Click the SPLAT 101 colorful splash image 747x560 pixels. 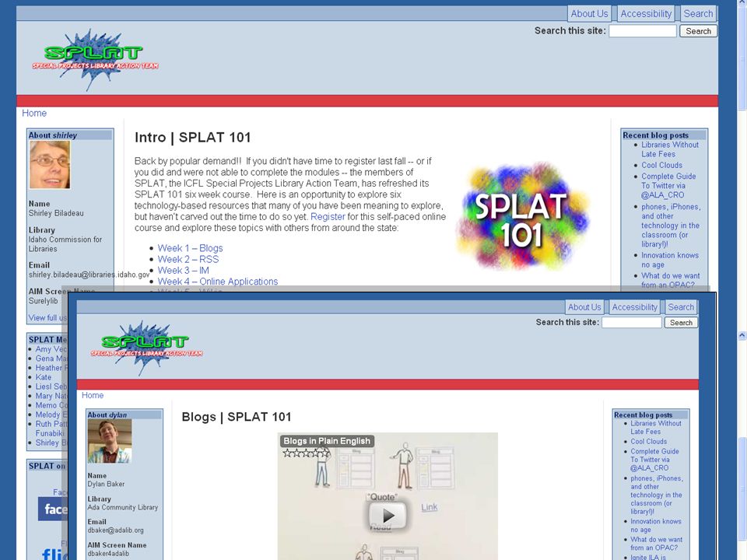pos(521,217)
